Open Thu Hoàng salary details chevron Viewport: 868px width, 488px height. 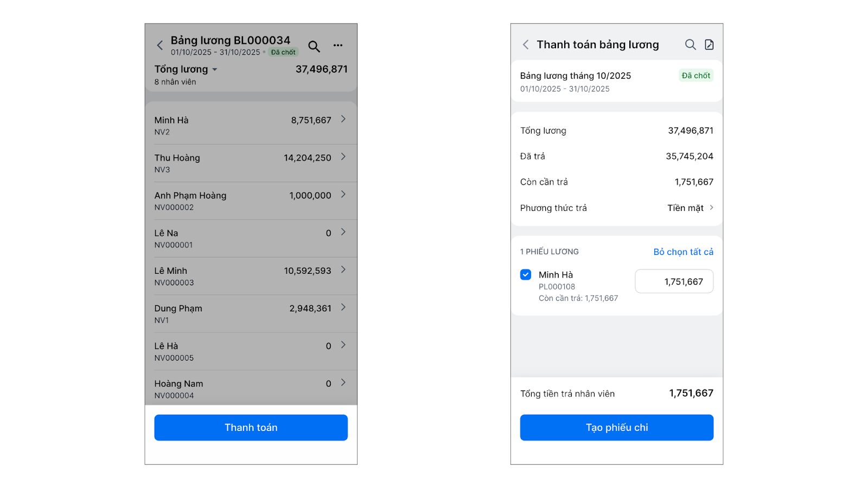tap(343, 157)
